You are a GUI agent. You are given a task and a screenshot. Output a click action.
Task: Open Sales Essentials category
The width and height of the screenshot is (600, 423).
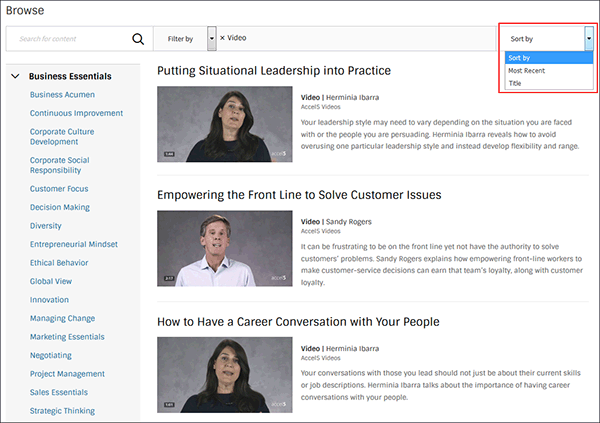59,392
